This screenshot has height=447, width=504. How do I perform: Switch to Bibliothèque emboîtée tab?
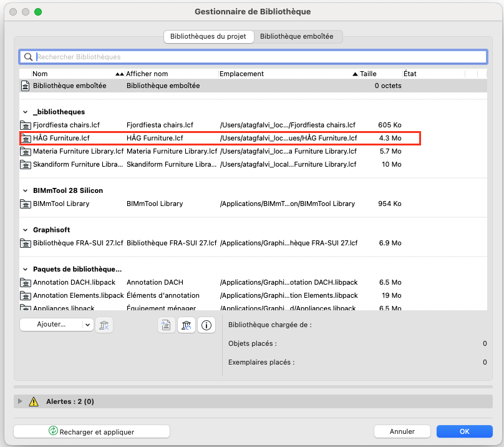[x=297, y=36]
